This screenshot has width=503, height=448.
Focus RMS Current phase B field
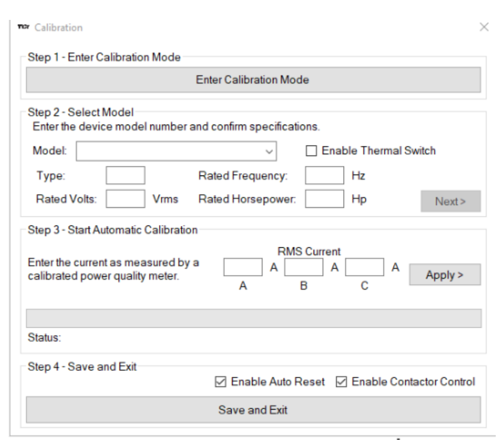click(x=303, y=267)
